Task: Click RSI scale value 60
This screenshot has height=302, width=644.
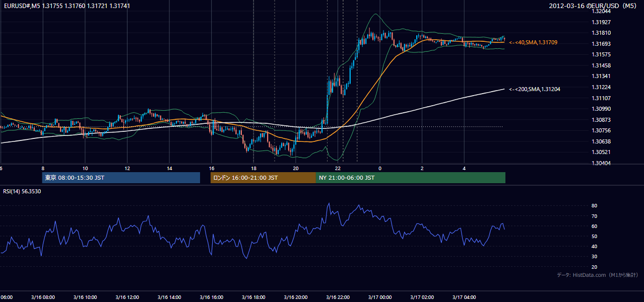Action: pyautogui.click(x=594, y=226)
